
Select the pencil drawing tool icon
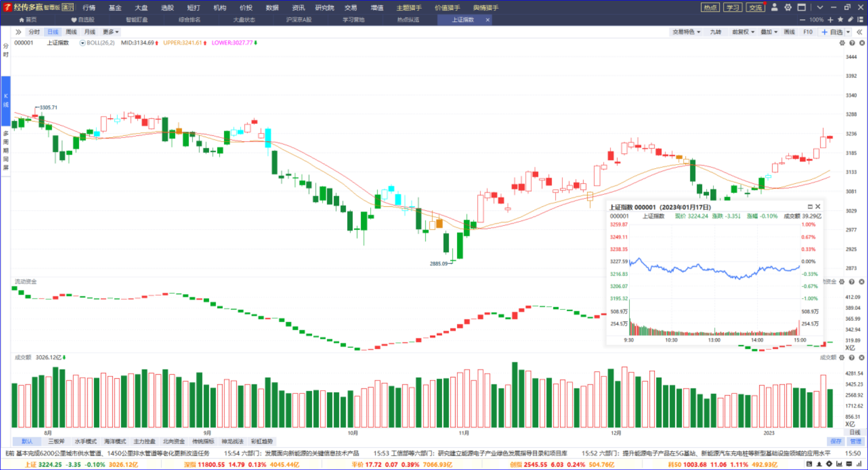[850, 20]
